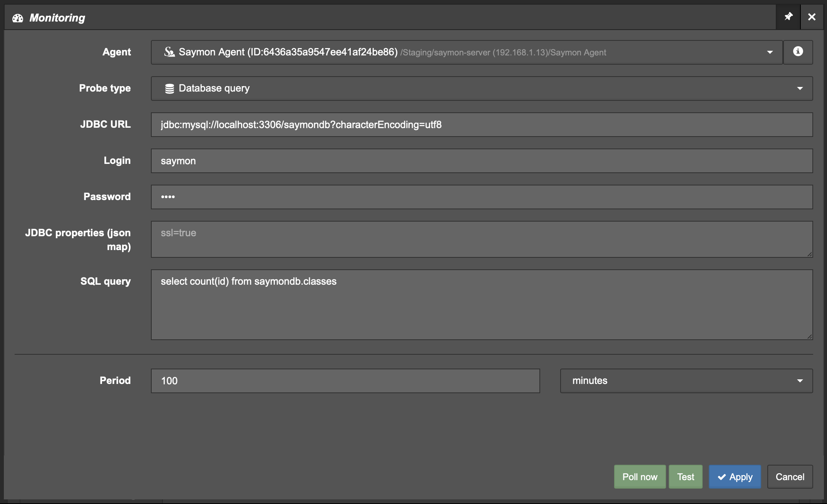Click the JDBC properties text area
Screen dimensions: 827x504
point(482,239)
